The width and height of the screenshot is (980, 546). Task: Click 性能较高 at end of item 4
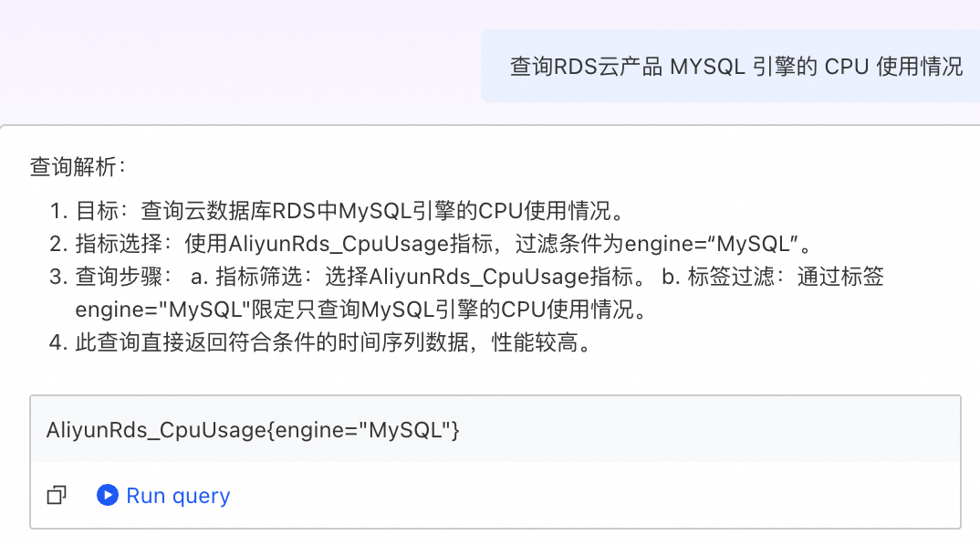click(x=534, y=342)
